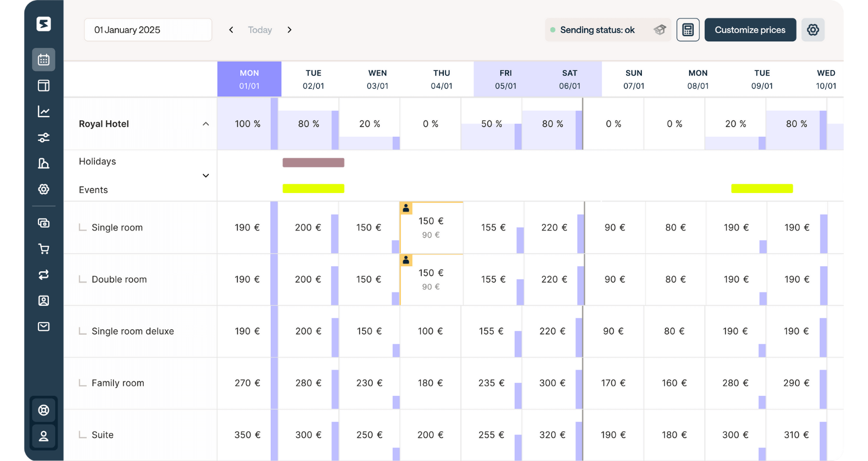Open the user profile icon at bottom
The height and width of the screenshot is (461, 868).
pos(43,436)
